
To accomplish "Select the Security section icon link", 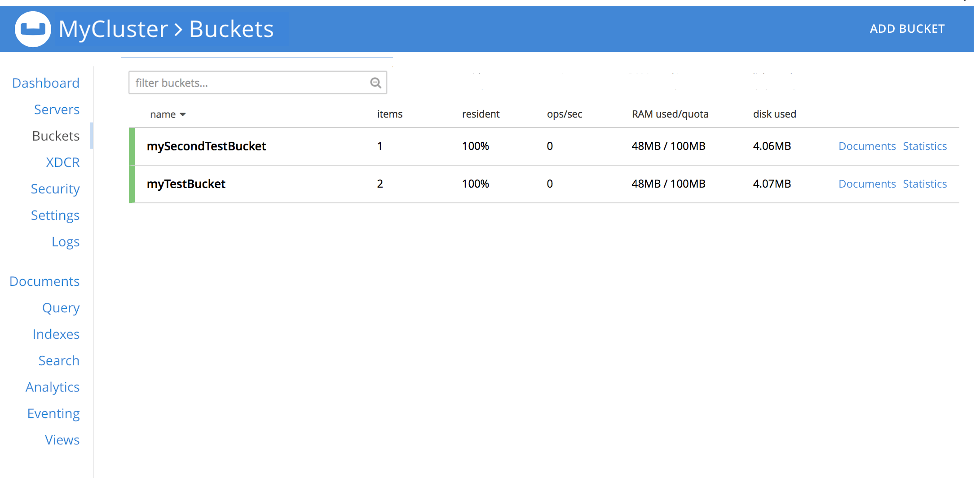I will coord(55,189).
